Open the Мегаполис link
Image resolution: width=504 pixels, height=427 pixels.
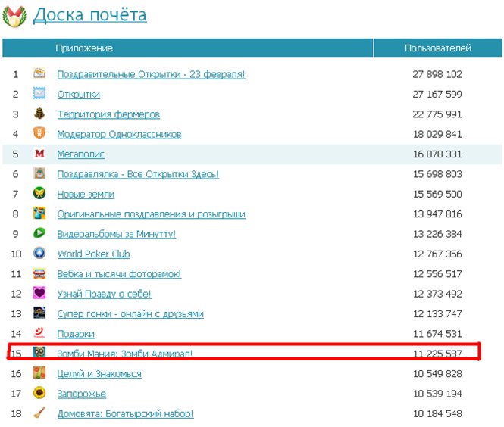(x=80, y=154)
